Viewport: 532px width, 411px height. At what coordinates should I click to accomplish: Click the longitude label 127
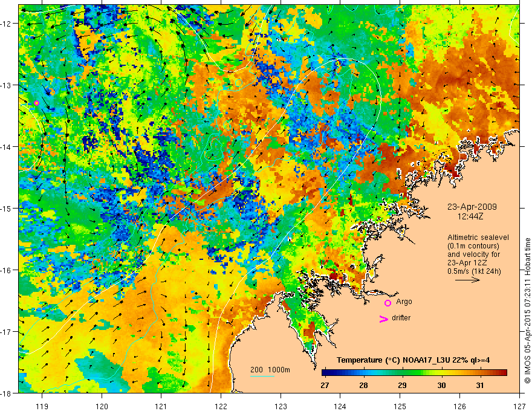coord(519,406)
